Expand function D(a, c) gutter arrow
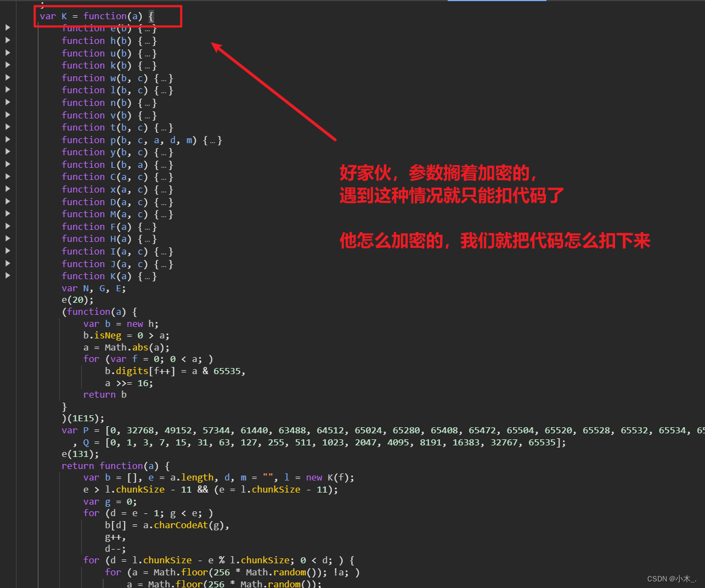The width and height of the screenshot is (705, 588). point(8,201)
